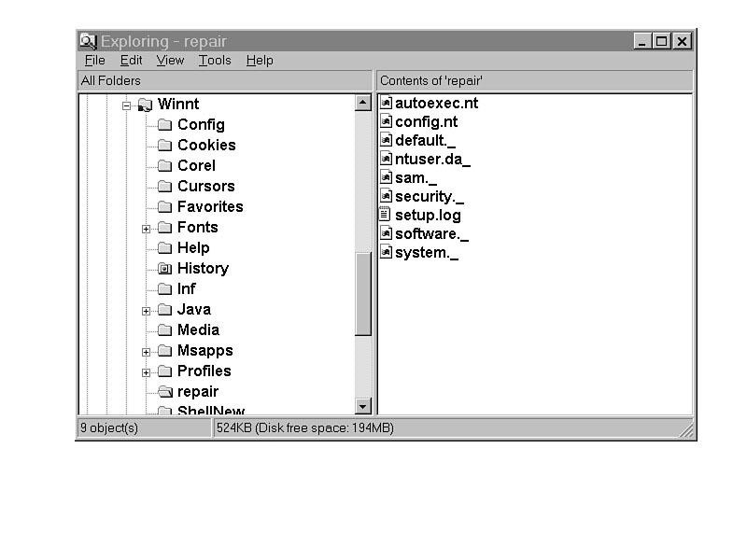Click the Winnt folder icon

pos(145,105)
